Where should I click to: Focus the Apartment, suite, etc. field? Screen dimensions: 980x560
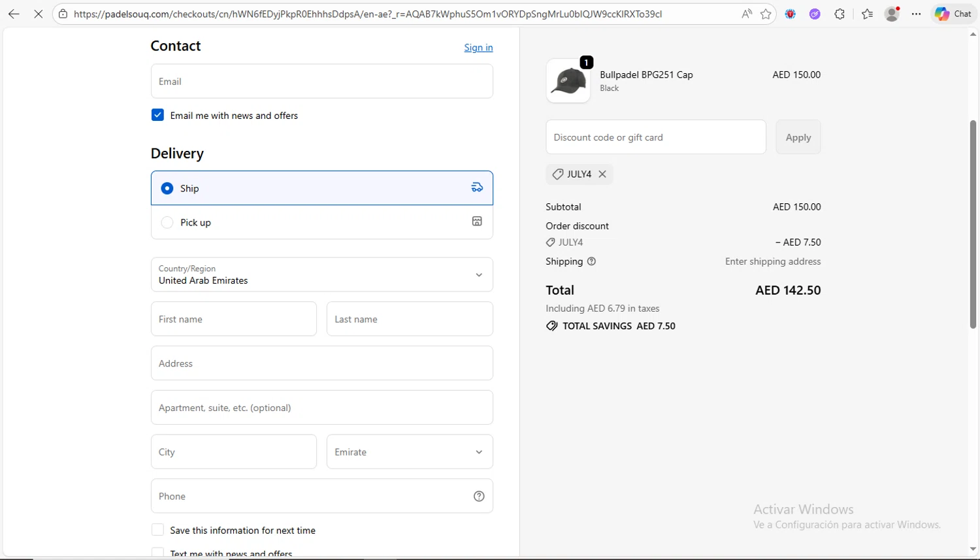322,408
